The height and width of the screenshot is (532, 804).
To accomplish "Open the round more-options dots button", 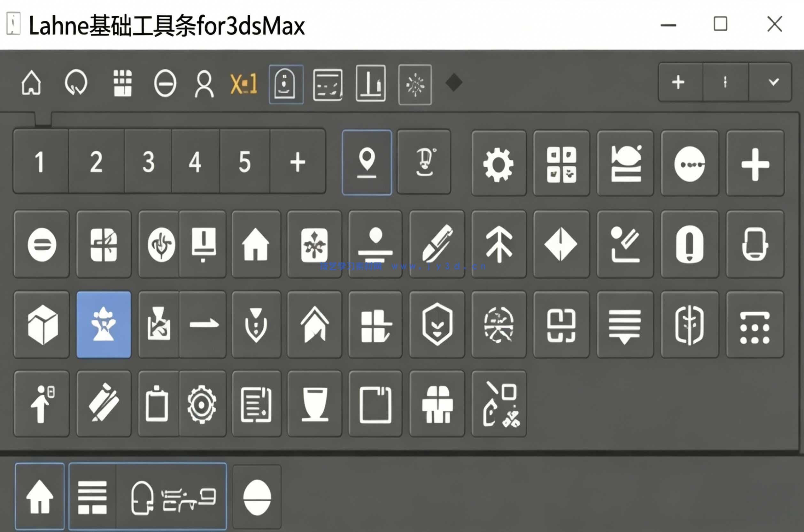I will [690, 163].
